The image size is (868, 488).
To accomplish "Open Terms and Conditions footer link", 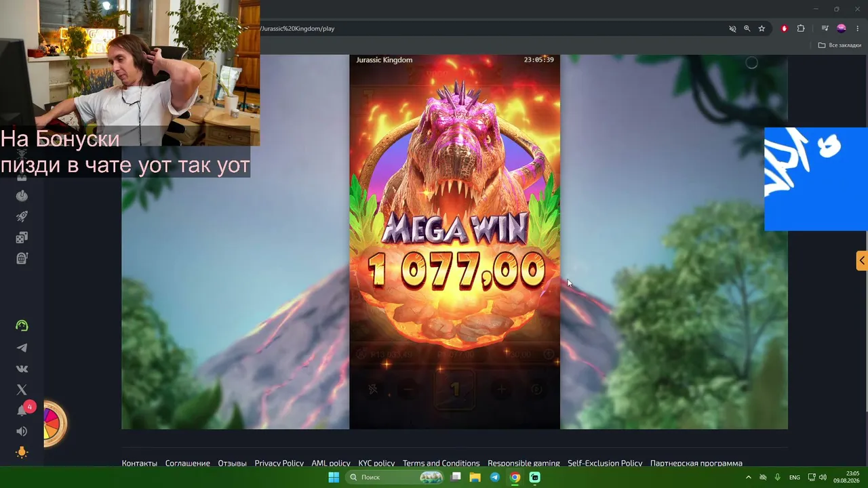I will point(441,464).
